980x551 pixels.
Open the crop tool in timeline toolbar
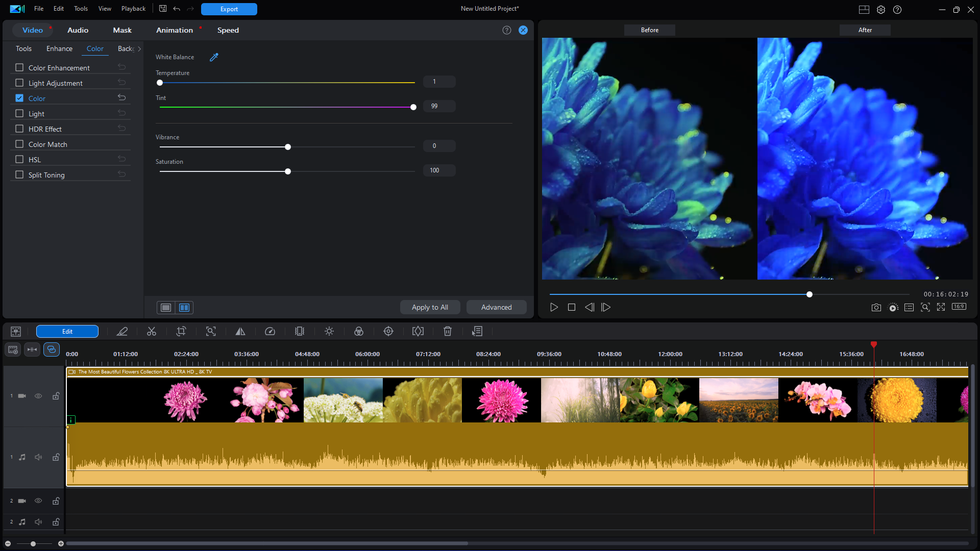click(x=181, y=332)
